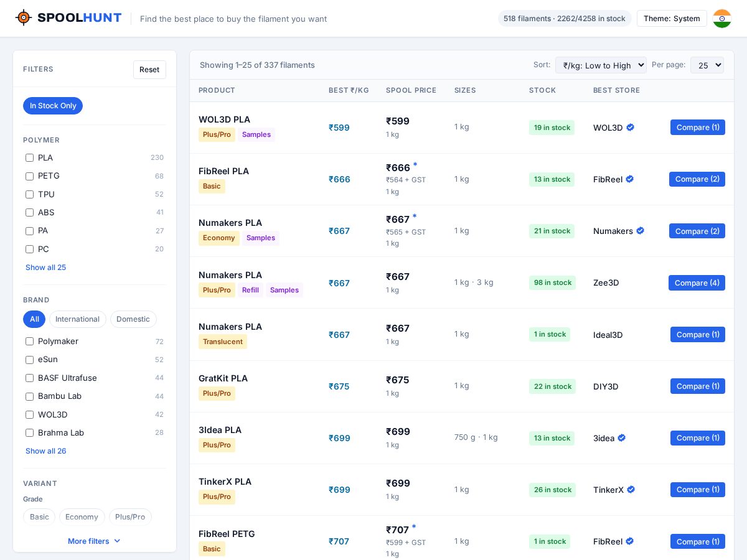Click the chevron beside More filters
The height and width of the screenshot is (560, 747).
coord(117,541)
